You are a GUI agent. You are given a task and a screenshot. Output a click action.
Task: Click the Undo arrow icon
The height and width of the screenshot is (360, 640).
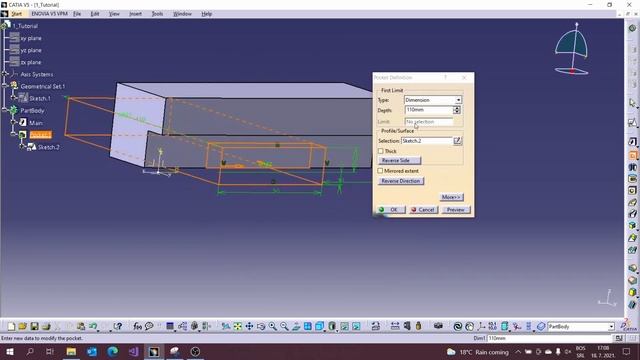[x=93, y=326]
